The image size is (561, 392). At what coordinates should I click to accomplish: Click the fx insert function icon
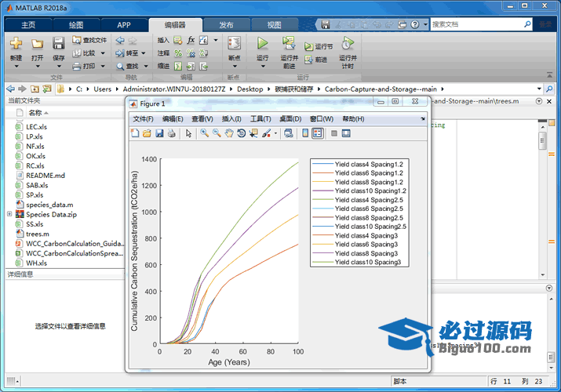coord(191,40)
